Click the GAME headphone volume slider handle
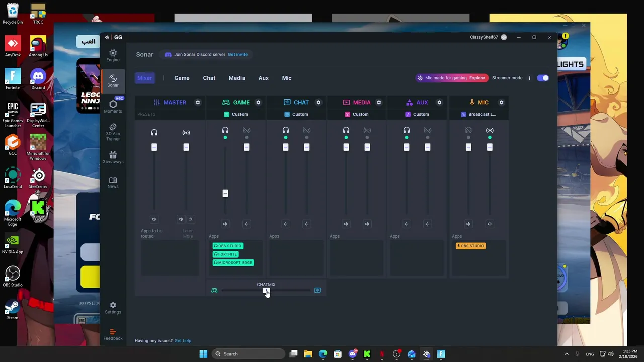 pos(225,193)
